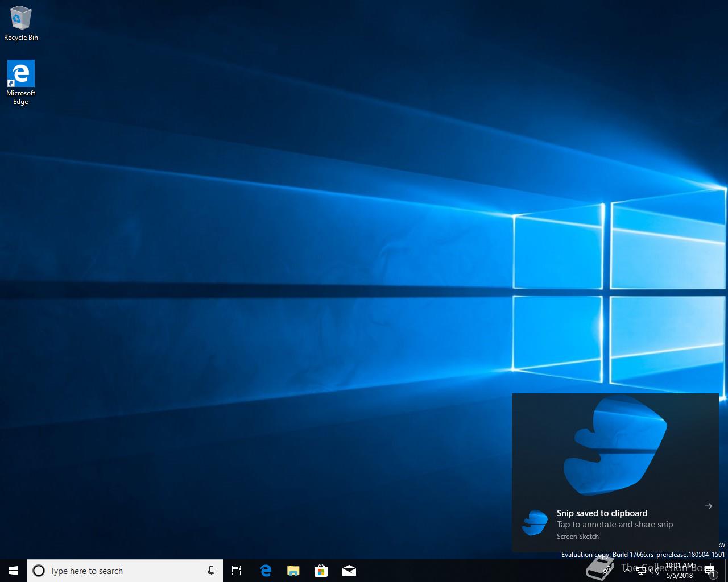This screenshot has height=582, width=728.
Task: Dismiss notification with the arrow button
Action: click(x=709, y=506)
